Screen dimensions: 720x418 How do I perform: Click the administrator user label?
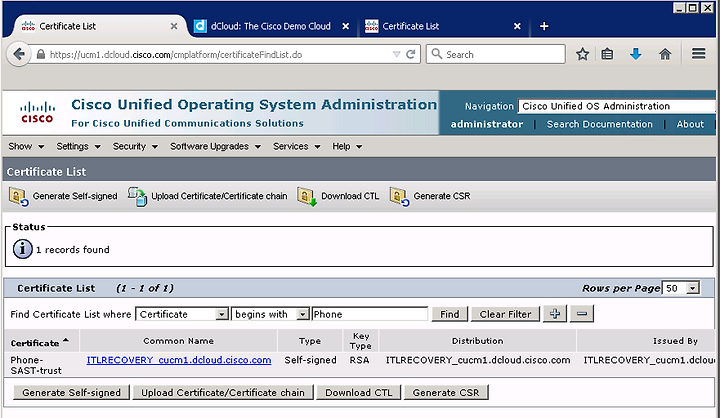487,124
